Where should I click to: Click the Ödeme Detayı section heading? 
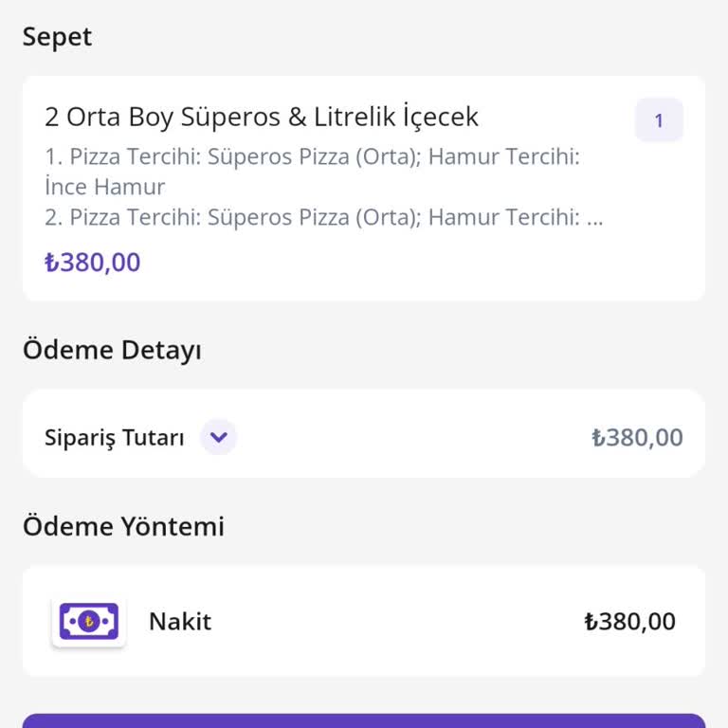point(112,350)
